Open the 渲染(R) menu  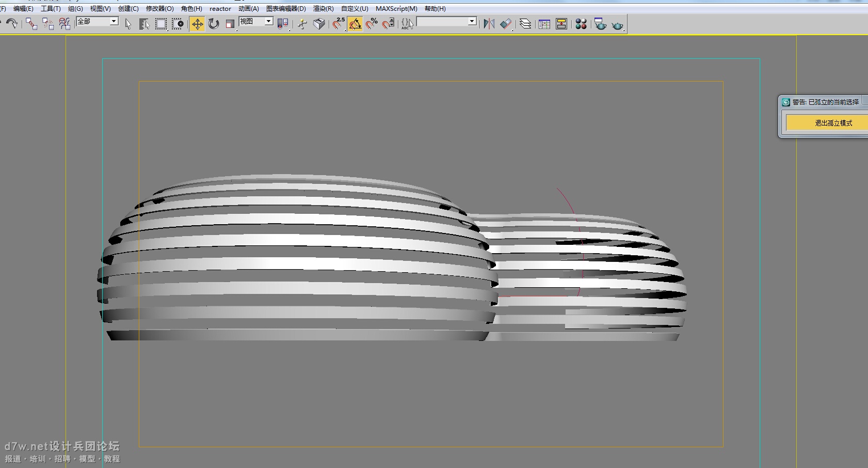pos(323,9)
